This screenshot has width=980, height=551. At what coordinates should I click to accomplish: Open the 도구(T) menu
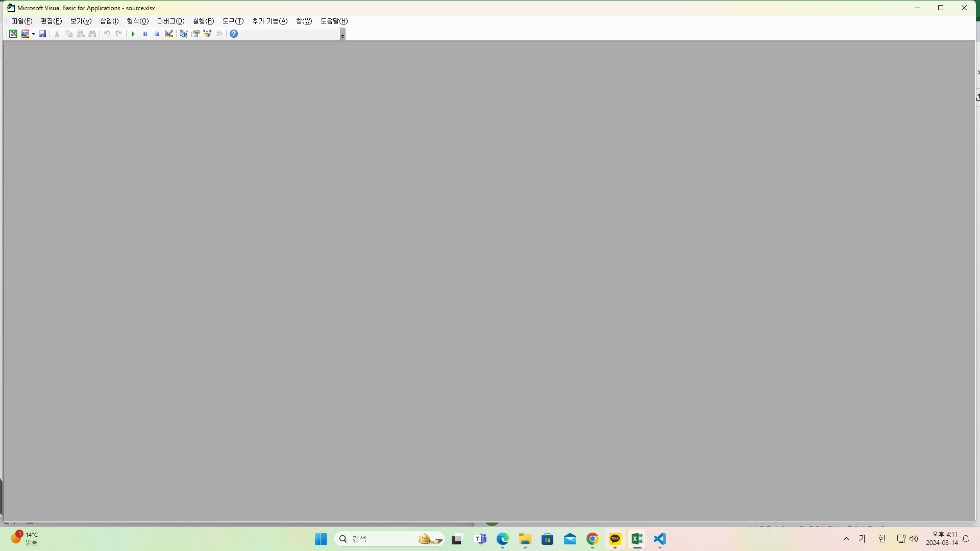pos(233,21)
